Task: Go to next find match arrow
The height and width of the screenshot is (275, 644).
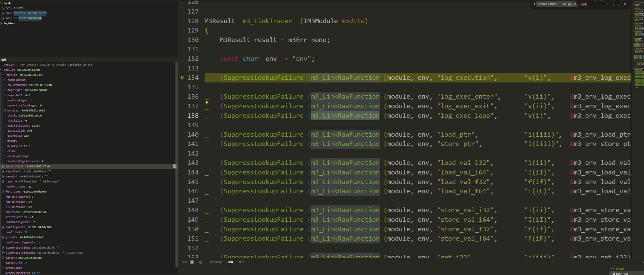Action: click(613, 4)
